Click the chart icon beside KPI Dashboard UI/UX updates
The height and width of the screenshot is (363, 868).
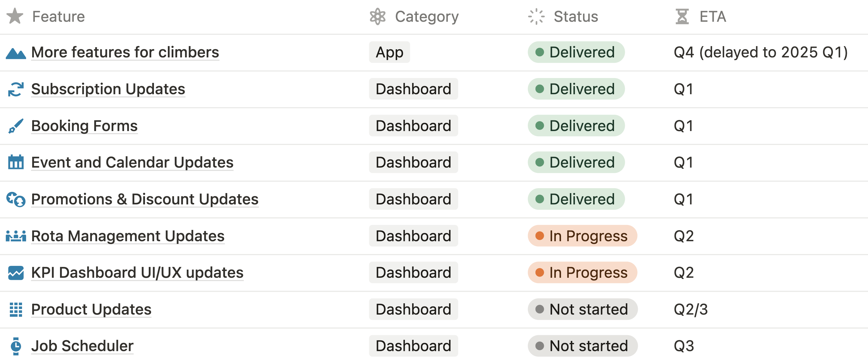tap(15, 273)
